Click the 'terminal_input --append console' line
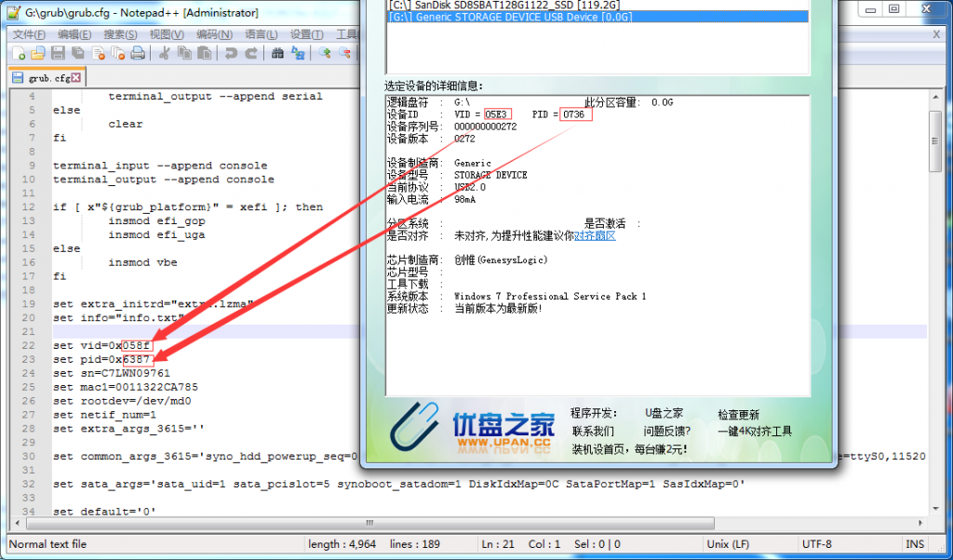This screenshot has width=953, height=560. tap(160, 166)
